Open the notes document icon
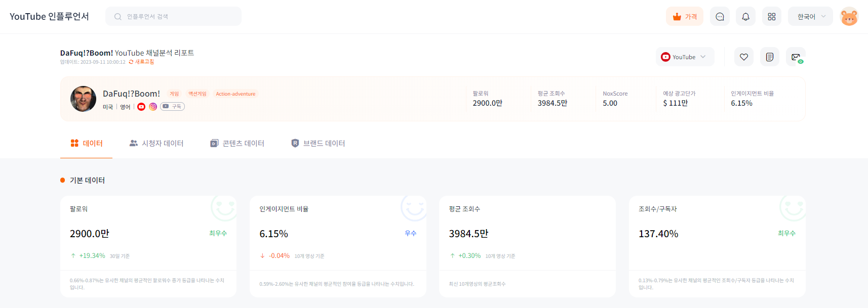The height and width of the screenshot is (308, 868). (770, 57)
